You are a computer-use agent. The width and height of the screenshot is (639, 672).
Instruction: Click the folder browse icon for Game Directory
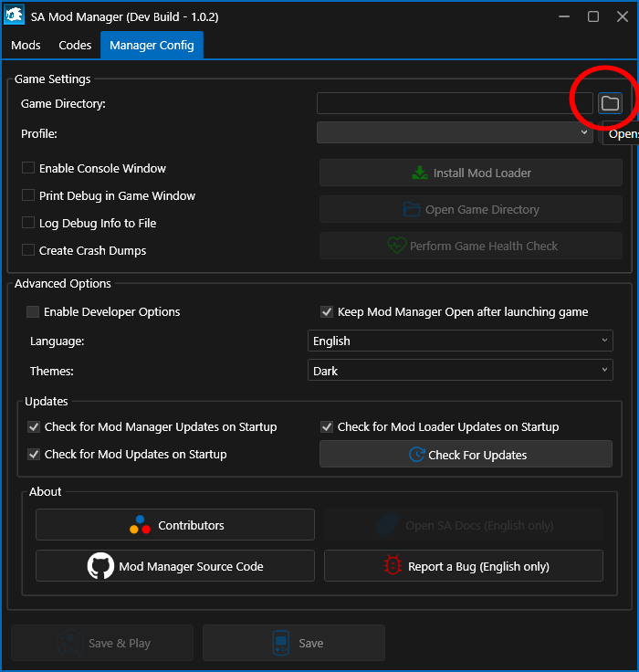pyautogui.click(x=610, y=103)
